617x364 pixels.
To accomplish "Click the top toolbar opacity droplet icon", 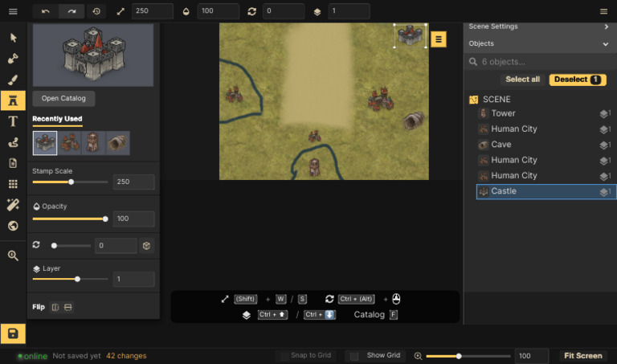I will (x=186, y=11).
